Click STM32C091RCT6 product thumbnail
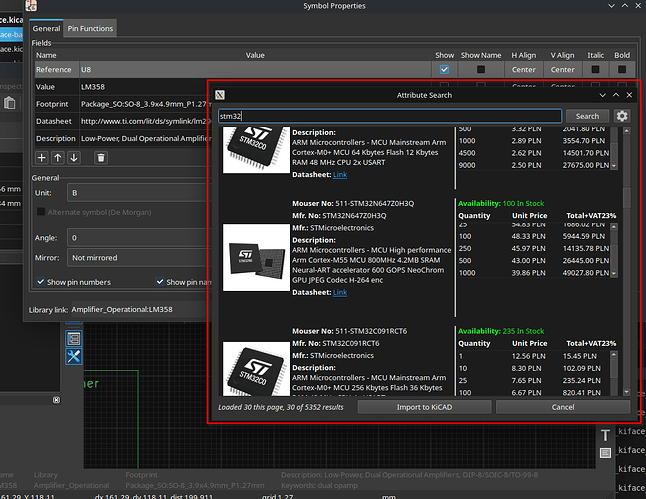Screen dimensions: 646x499 point(256,368)
